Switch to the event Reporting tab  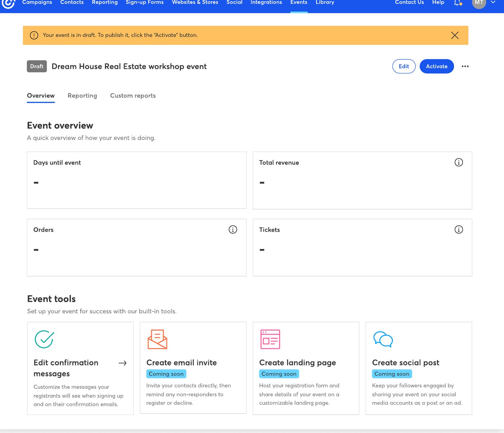(82, 96)
